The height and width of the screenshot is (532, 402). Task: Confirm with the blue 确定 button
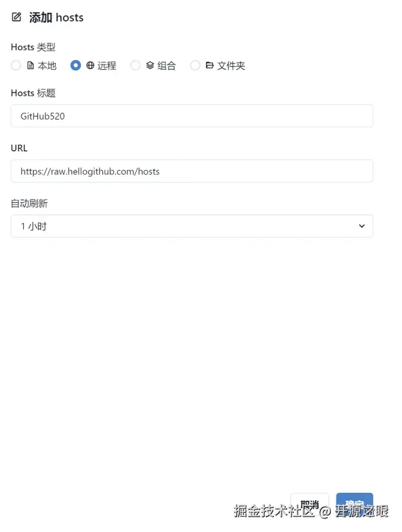point(354,503)
